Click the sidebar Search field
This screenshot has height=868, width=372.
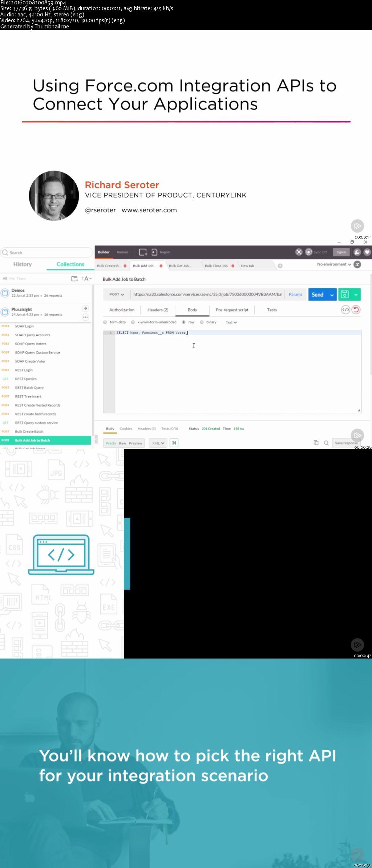point(46,252)
